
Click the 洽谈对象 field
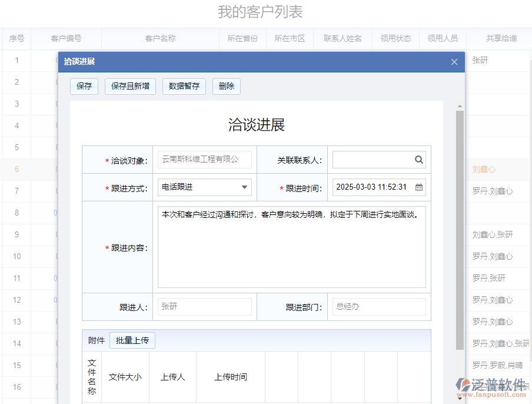(204, 160)
